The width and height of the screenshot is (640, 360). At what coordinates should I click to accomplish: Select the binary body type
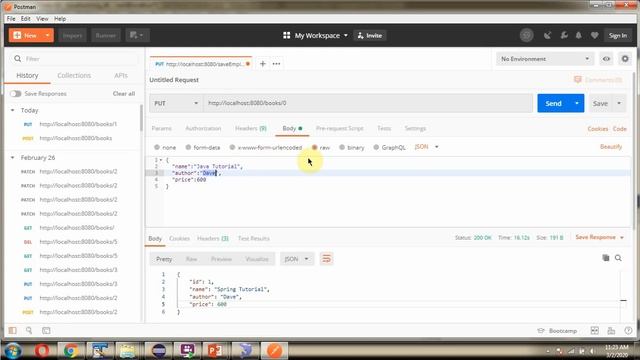342,147
